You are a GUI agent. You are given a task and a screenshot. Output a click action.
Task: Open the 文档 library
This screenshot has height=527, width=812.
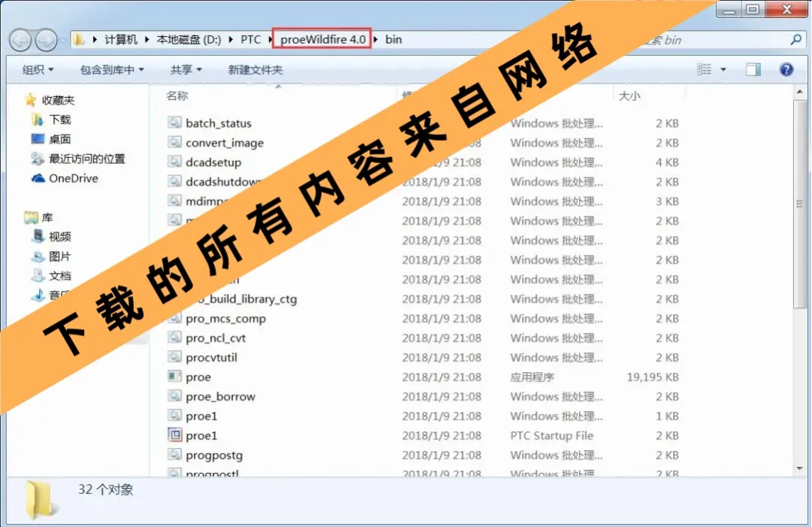coord(60,276)
